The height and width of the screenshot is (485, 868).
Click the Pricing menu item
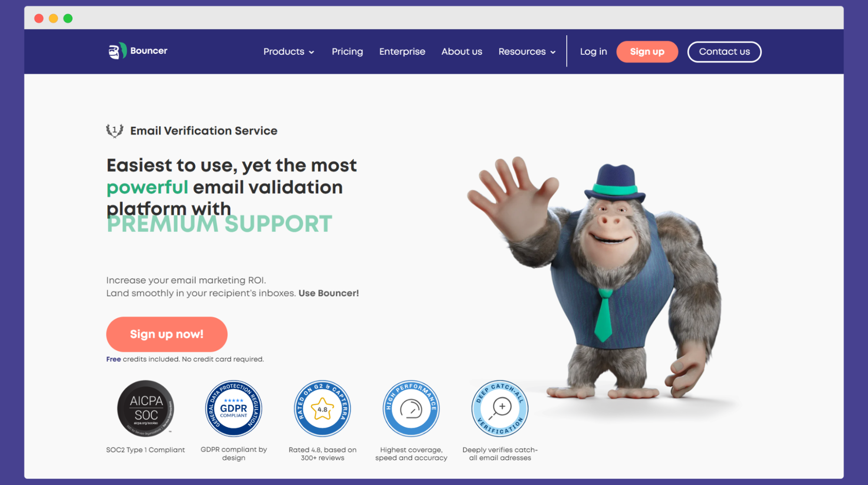point(347,51)
